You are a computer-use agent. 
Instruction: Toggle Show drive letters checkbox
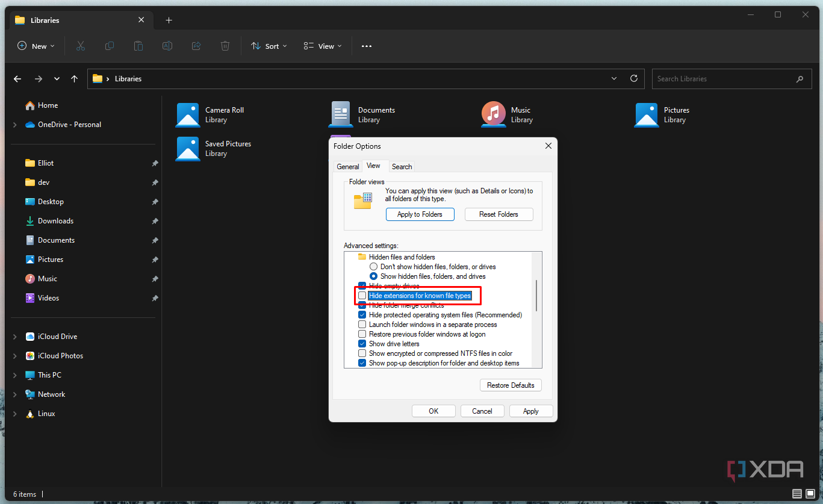[362, 344]
